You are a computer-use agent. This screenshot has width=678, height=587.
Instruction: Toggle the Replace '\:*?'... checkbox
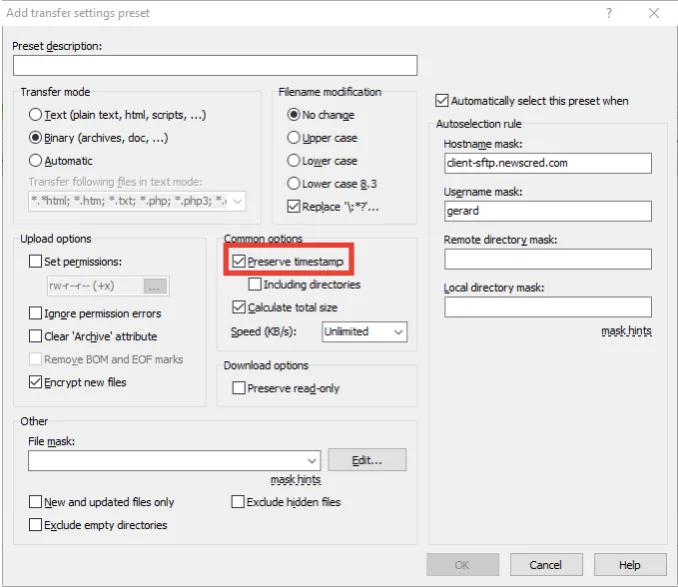click(293, 206)
